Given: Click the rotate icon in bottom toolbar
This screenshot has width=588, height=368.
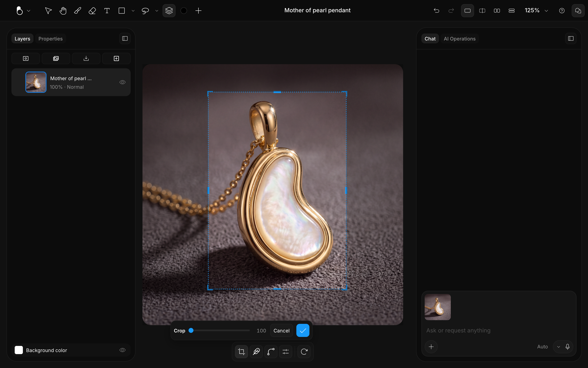Looking at the screenshot, I should tap(304, 351).
